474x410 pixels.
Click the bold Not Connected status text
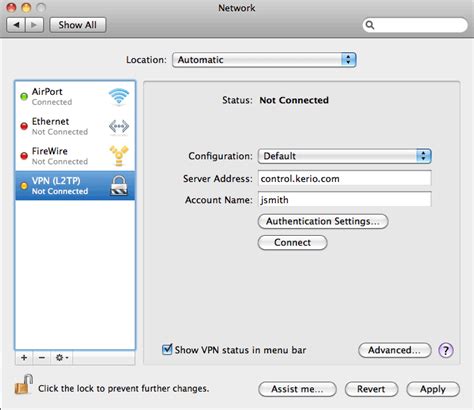tap(294, 100)
